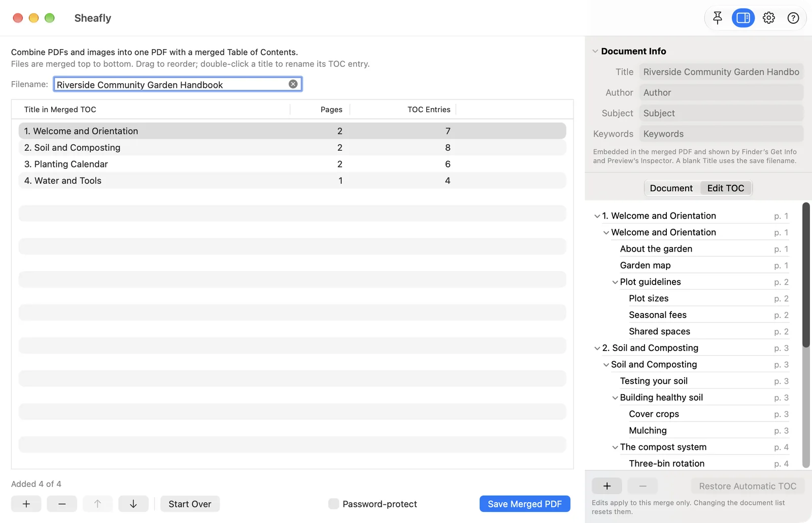The height and width of the screenshot is (523, 812).
Task: Click the Subject input field
Action: tap(721, 113)
